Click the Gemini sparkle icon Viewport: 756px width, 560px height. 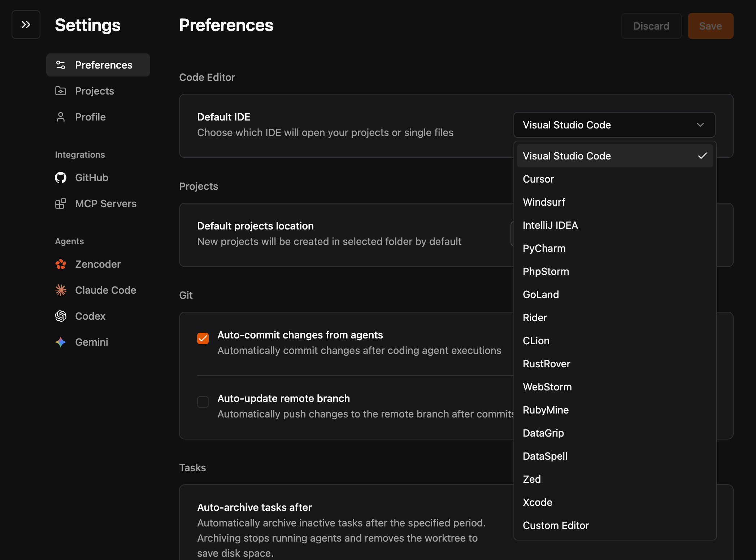(61, 342)
